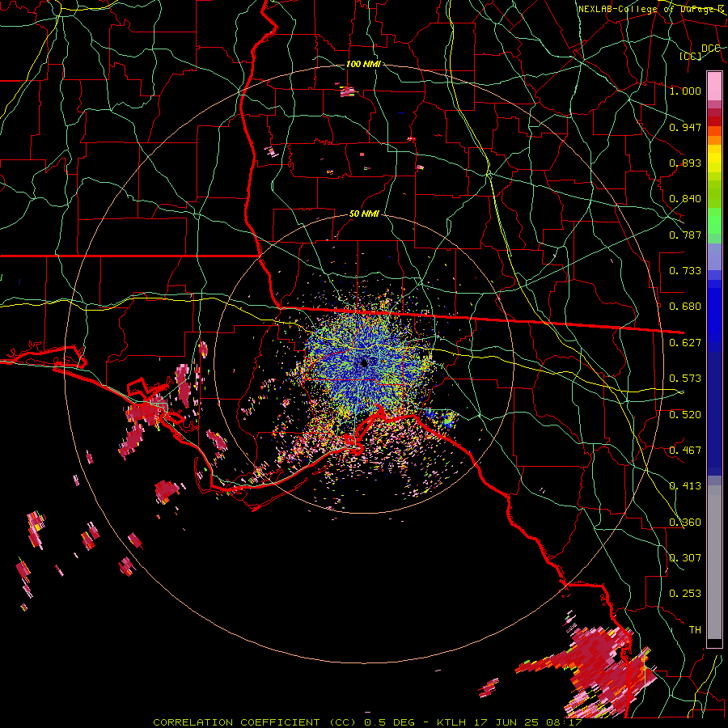Select the 1.000 value on the color scale
Viewport: 728px width, 728px height.
(685, 91)
